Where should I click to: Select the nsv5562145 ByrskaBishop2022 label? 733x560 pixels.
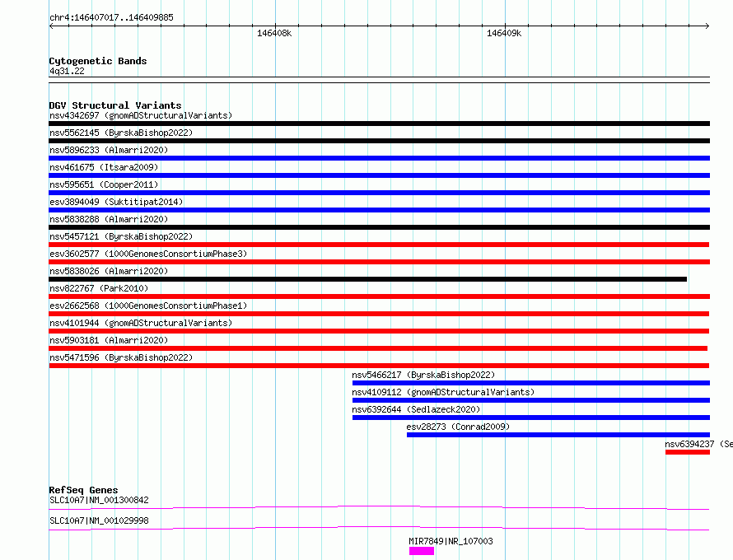point(121,133)
